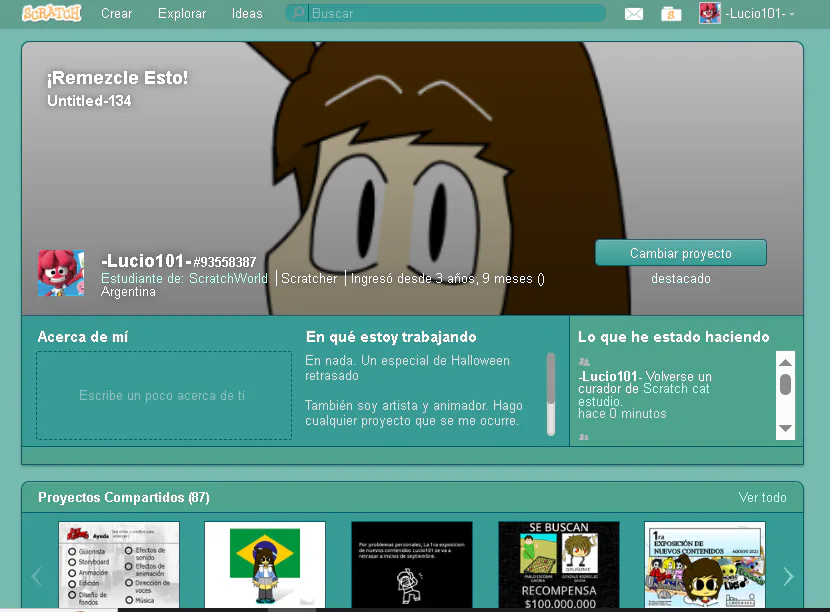This screenshot has width=830, height=612.
Task: Click the profile picture beside -Lucio101-
Action: click(61, 273)
